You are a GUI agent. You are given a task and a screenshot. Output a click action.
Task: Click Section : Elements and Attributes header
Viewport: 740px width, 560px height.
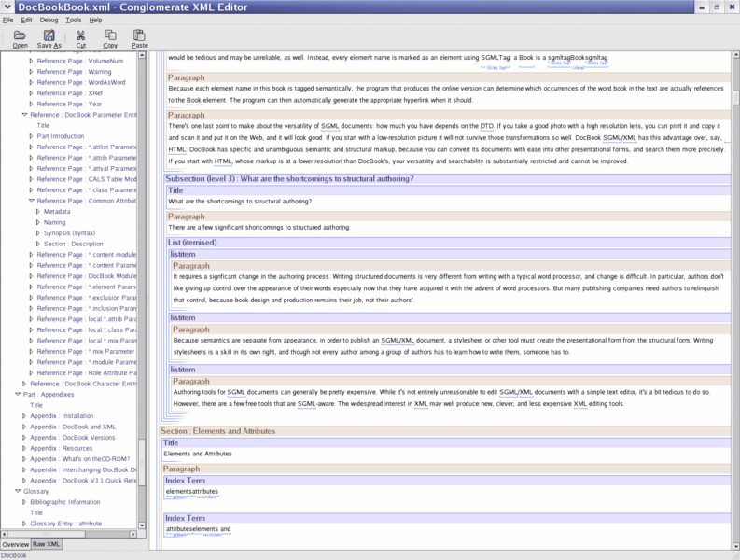click(444, 431)
